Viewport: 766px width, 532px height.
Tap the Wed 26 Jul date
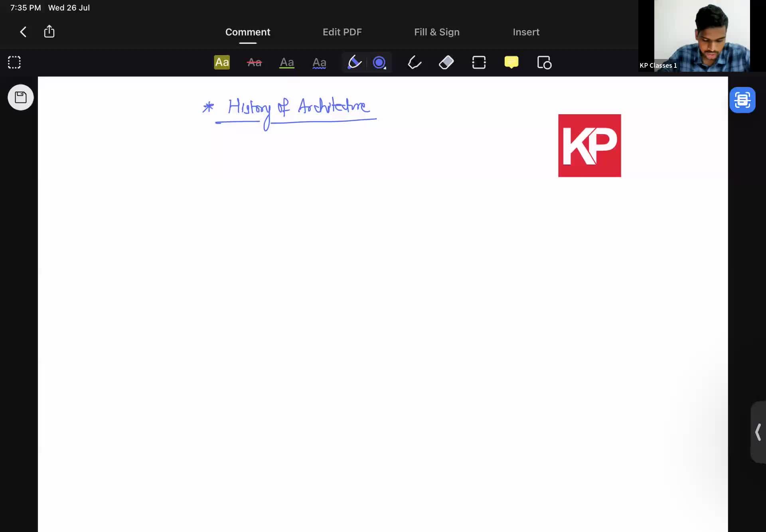(69, 8)
